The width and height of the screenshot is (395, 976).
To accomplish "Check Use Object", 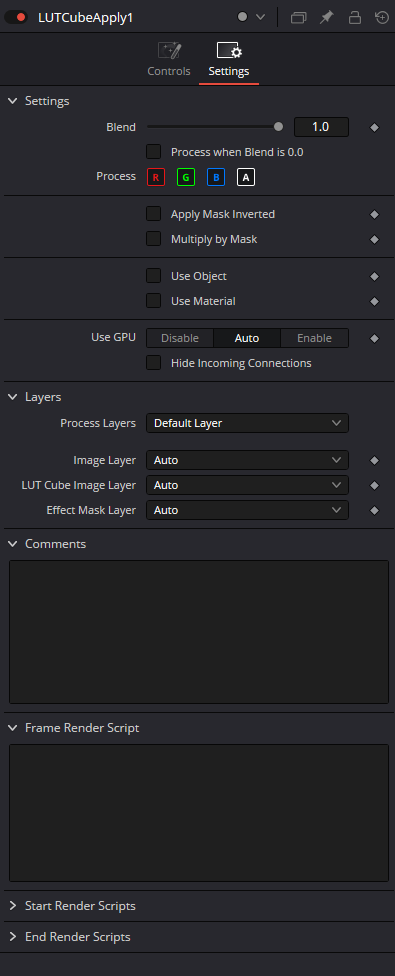I will [x=153, y=276].
